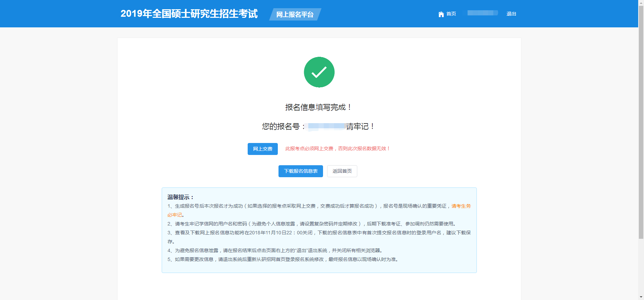Click the 报名信息填写完成 heading
The image size is (644, 300).
319,107
